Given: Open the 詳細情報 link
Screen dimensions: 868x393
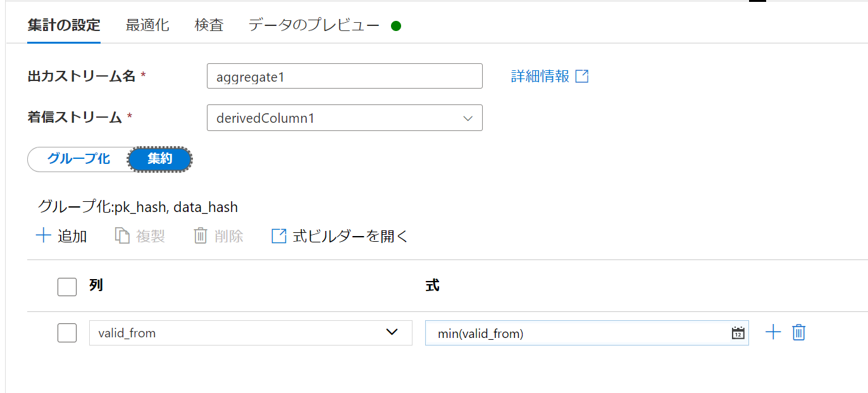Looking at the screenshot, I should 540,77.
